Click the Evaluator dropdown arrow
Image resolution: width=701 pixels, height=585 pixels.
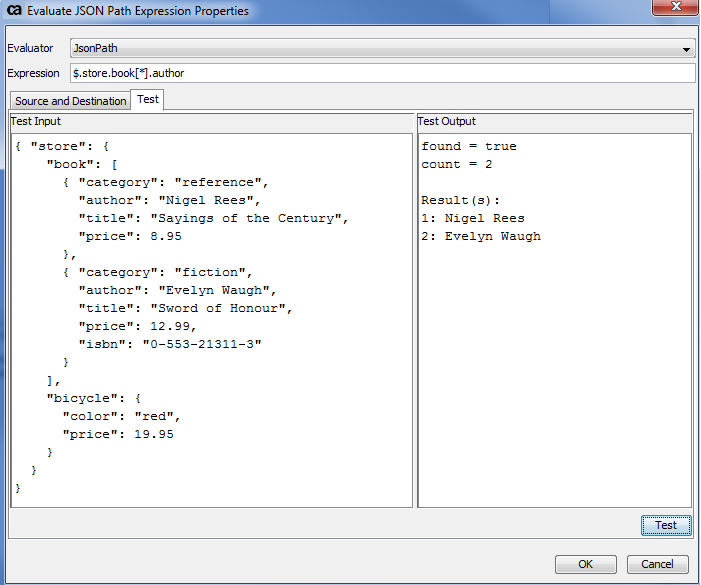point(686,49)
